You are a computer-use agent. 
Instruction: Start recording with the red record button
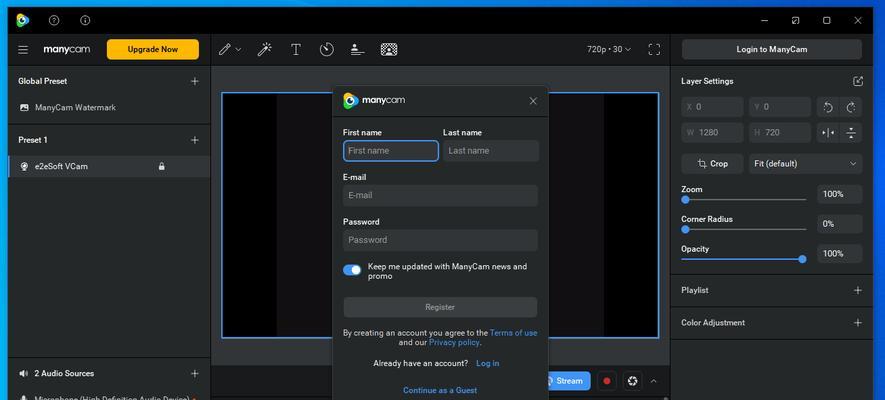pyautogui.click(x=607, y=381)
